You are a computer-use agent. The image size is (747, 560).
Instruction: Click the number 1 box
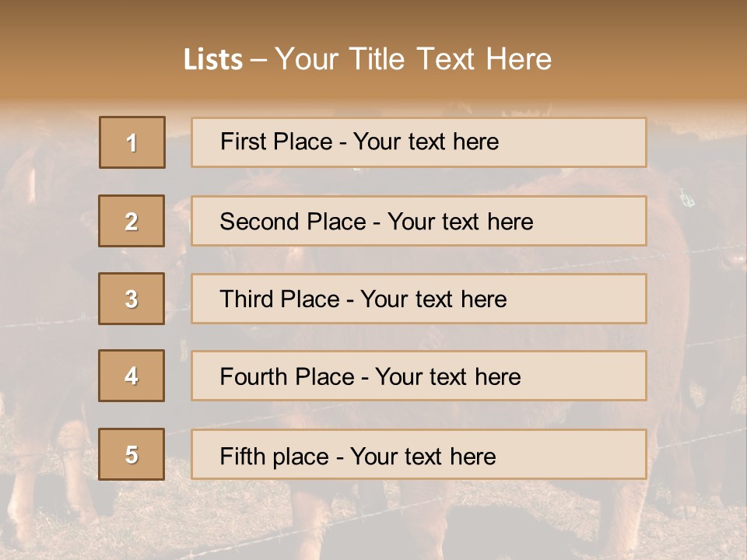(132, 142)
